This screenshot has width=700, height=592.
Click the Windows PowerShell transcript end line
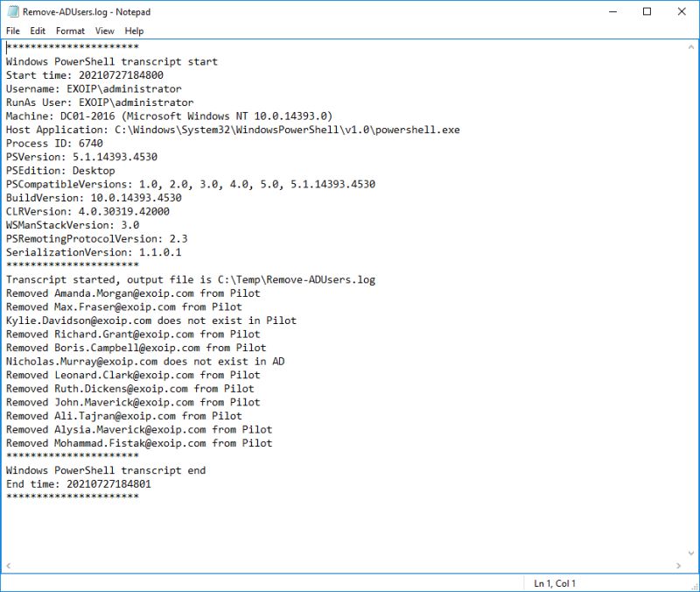[x=105, y=470]
